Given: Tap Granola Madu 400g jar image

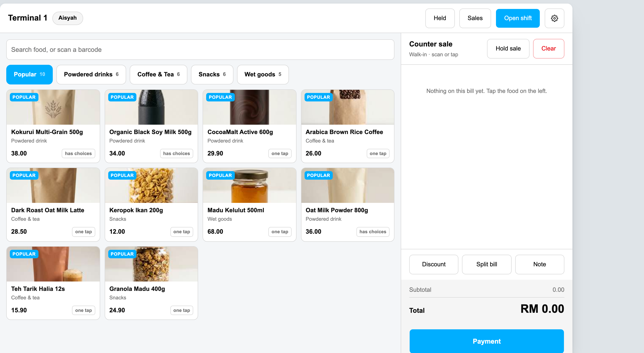Looking at the screenshot, I should tap(151, 264).
